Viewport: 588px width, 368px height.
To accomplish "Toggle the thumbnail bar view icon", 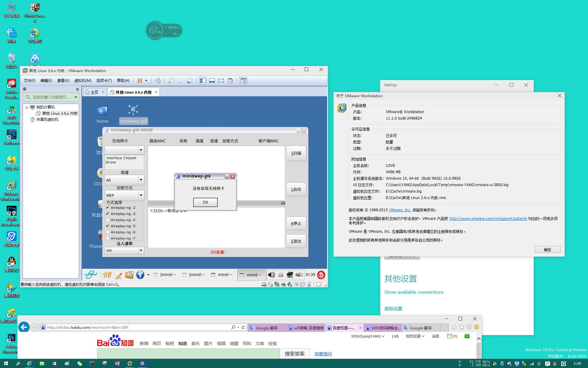I will pos(212,81).
